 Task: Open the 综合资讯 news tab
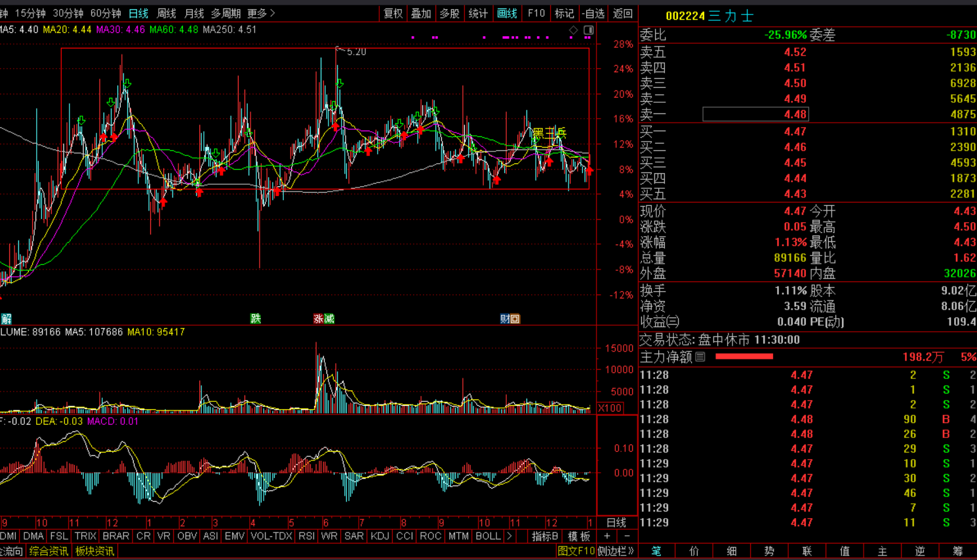(49, 551)
